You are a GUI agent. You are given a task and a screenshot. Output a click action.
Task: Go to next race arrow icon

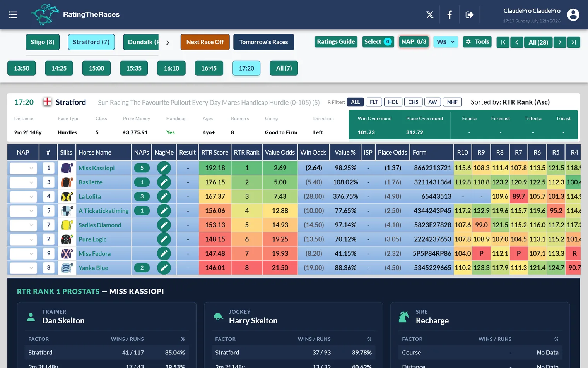pyautogui.click(x=560, y=42)
